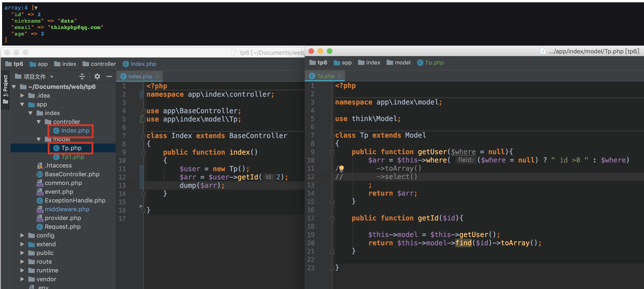Collapse the app folder in tree
The image size is (644, 289).
[22, 104]
